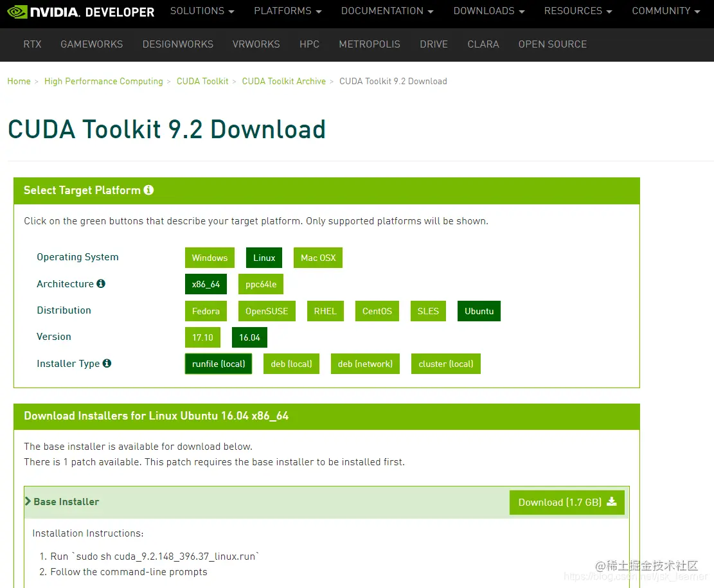Go to the GAMEWORKS section
The height and width of the screenshot is (588, 714).
pyautogui.click(x=92, y=44)
